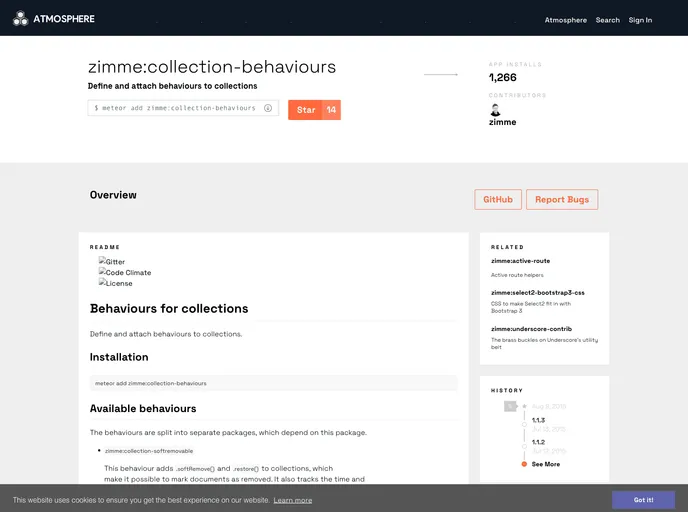Open the zimme contributor name link
Image resolution: width=688 pixels, height=512 pixels.
pos(502,122)
